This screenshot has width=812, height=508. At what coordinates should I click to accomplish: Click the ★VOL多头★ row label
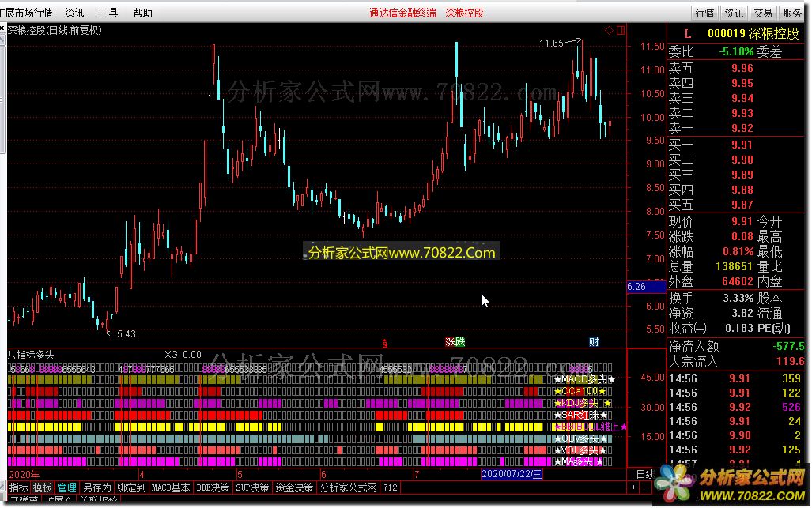pyautogui.click(x=580, y=450)
